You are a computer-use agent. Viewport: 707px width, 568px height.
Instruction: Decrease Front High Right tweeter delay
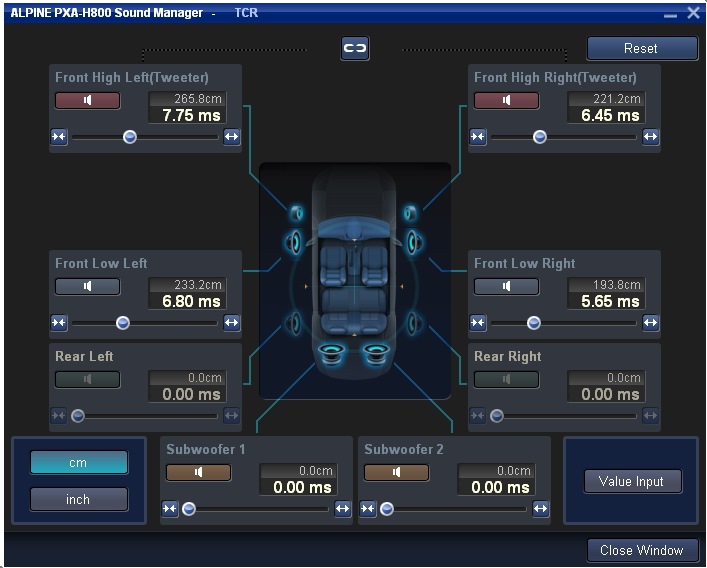point(478,137)
